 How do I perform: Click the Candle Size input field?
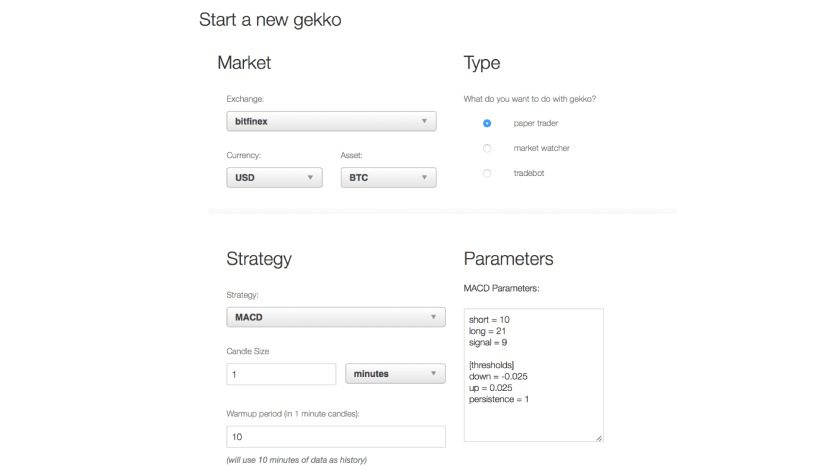click(x=281, y=374)
